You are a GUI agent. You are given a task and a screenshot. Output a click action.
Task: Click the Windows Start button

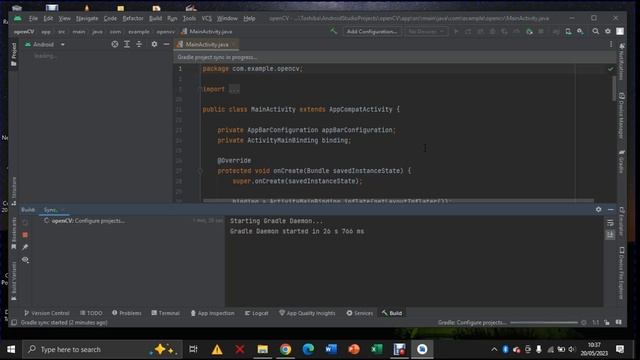[11, 349]
